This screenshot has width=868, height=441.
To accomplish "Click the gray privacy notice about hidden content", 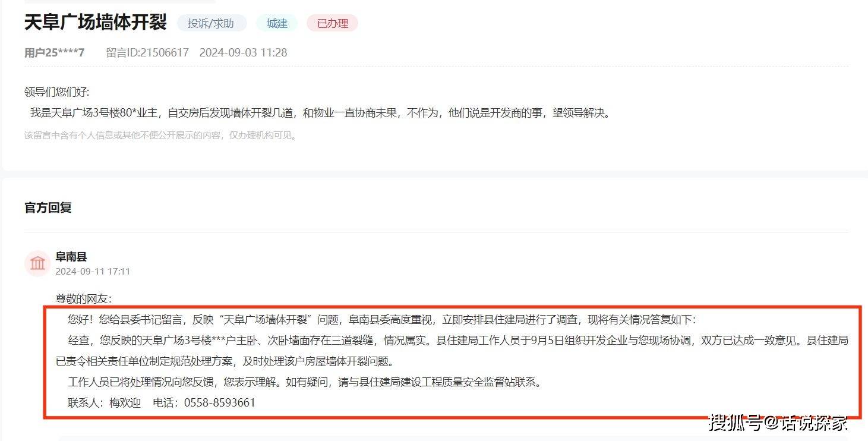I will point(160,136).
